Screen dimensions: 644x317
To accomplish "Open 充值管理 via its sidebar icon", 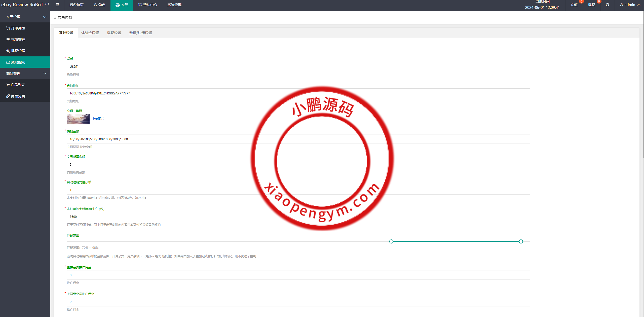I will [8, 39].
